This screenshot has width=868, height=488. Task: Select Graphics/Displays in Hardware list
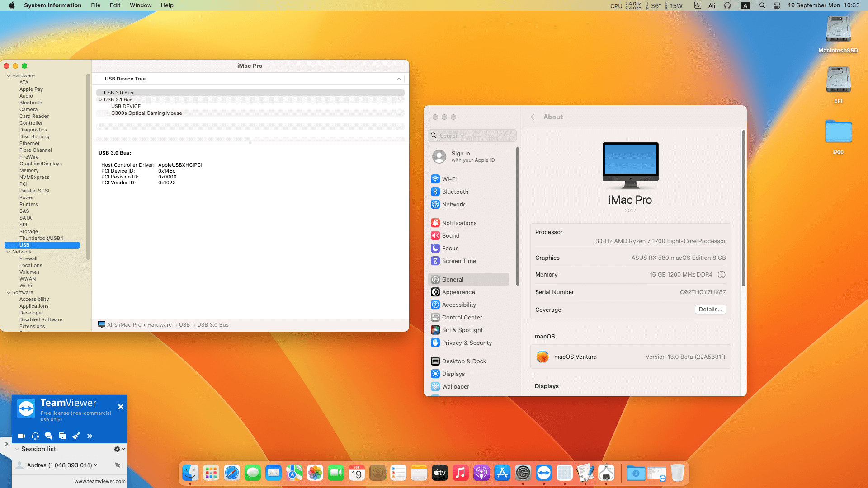pos(41,164)
